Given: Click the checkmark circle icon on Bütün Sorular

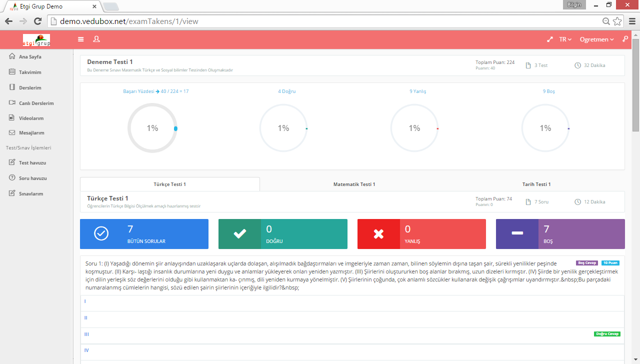Looking at the screenshot, I should pyautogui.click(x=101, y=233).
